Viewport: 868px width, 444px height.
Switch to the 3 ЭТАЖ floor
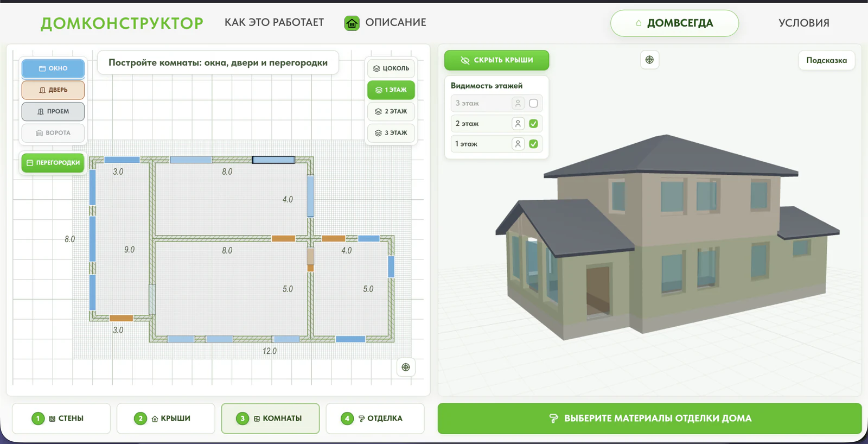[391, 133]
